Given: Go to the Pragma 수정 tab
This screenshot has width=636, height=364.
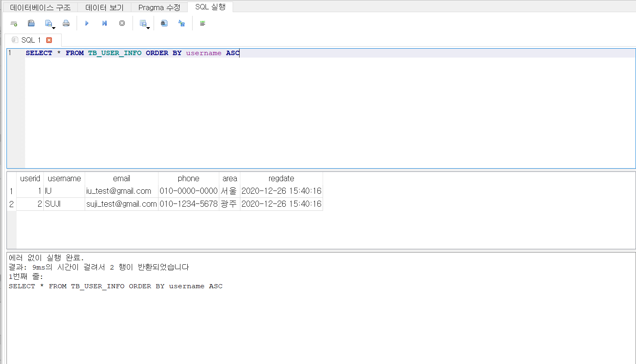Looking at the screenshot, I should tap(159, 7).
